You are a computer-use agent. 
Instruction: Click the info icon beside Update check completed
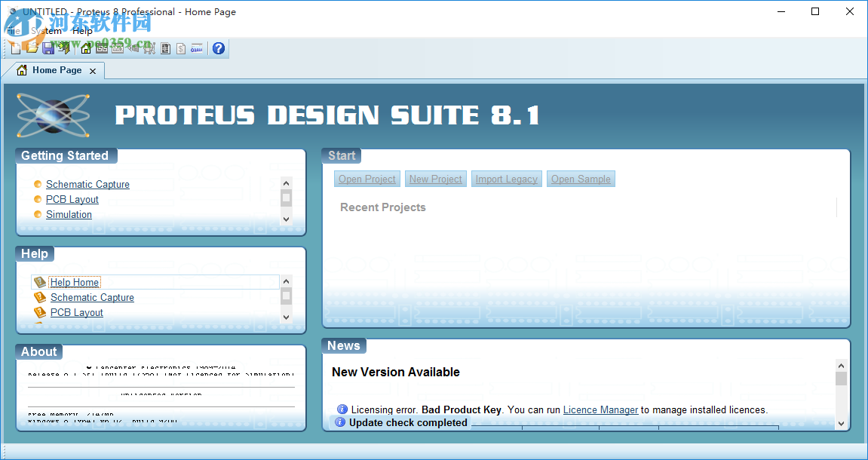click(x=340, y=422)
